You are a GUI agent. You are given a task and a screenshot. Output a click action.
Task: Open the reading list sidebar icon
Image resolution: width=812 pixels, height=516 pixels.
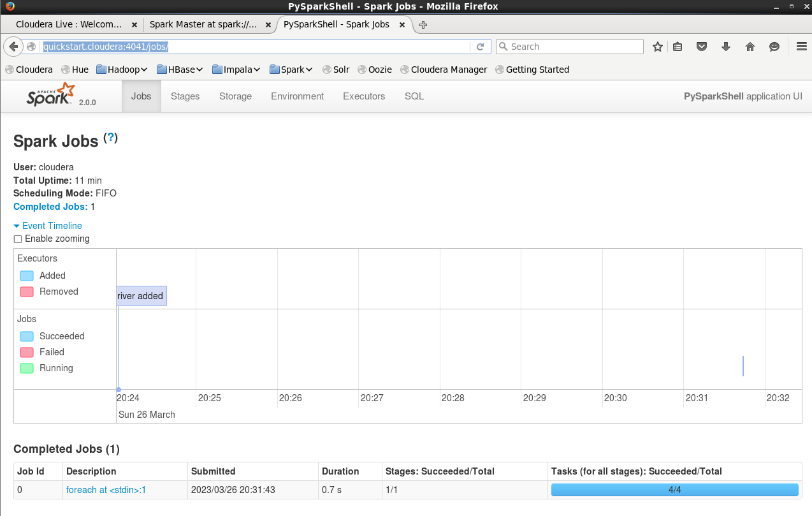coord(678,47)
